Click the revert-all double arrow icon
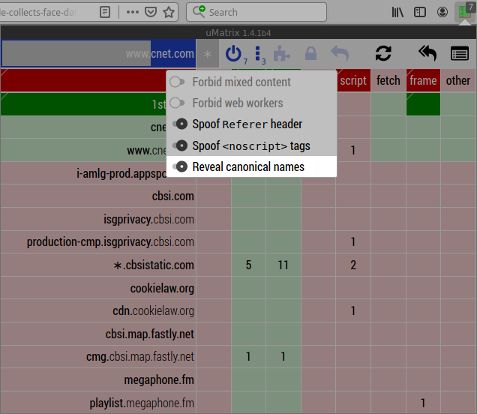Viewport: 477px width, 414px height. click(428, 53)
